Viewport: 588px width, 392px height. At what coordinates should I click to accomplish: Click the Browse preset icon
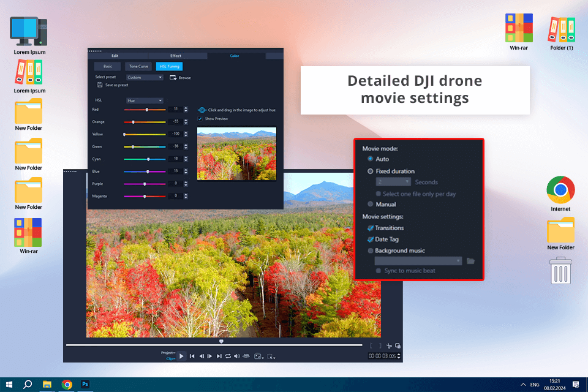pyautogui.click(x=173, y=77)
